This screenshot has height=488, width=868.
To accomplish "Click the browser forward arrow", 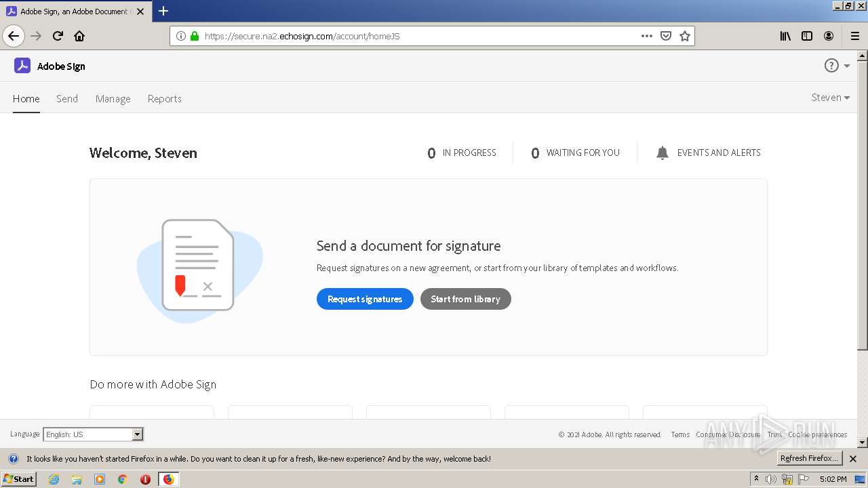I will [36, 36].
